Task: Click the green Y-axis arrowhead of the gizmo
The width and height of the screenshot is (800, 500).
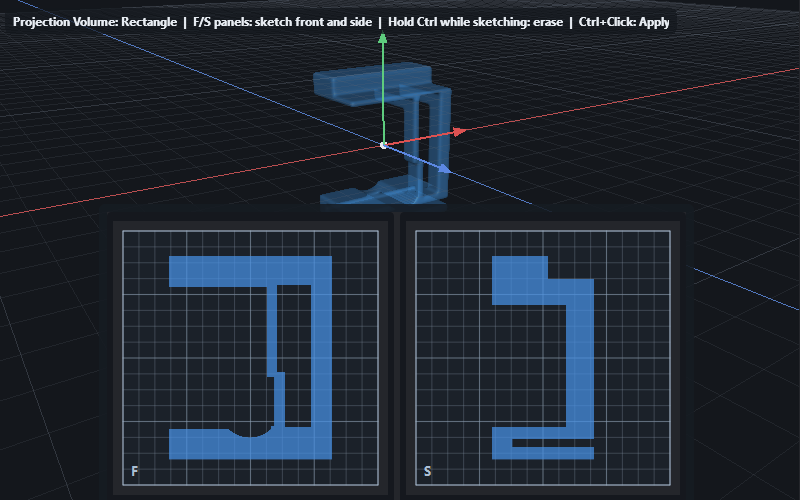Action: point(383,38)
